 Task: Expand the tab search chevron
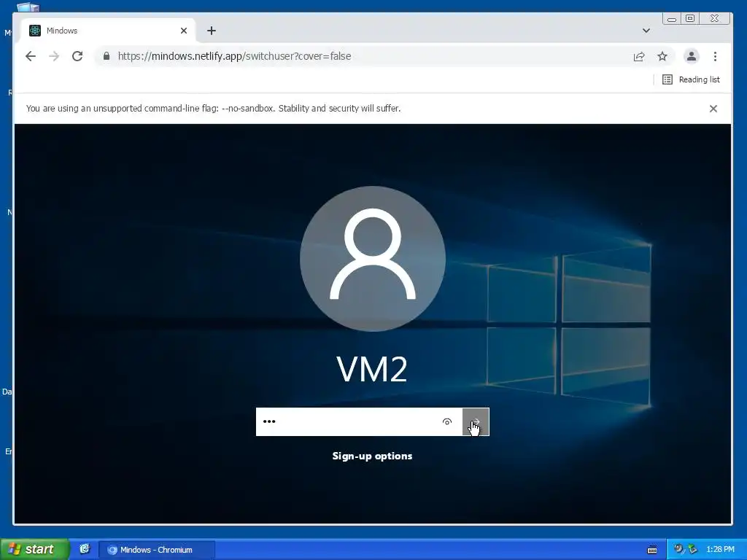point(646,31)
